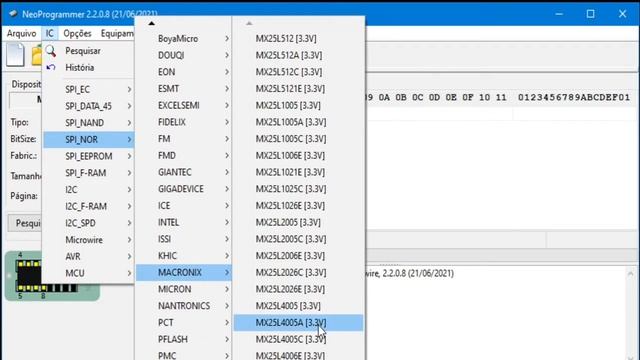Expand the SPI_EC submenu
This screenshot has width=640, height=360.
pyautogui.click(x=89, y=89)
